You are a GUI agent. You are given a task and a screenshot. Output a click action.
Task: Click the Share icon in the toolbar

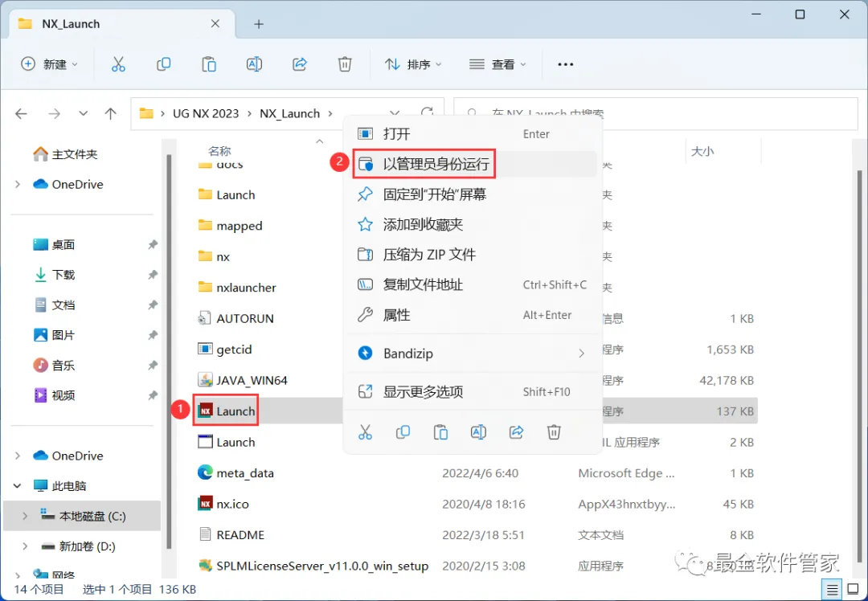[300, 64]
